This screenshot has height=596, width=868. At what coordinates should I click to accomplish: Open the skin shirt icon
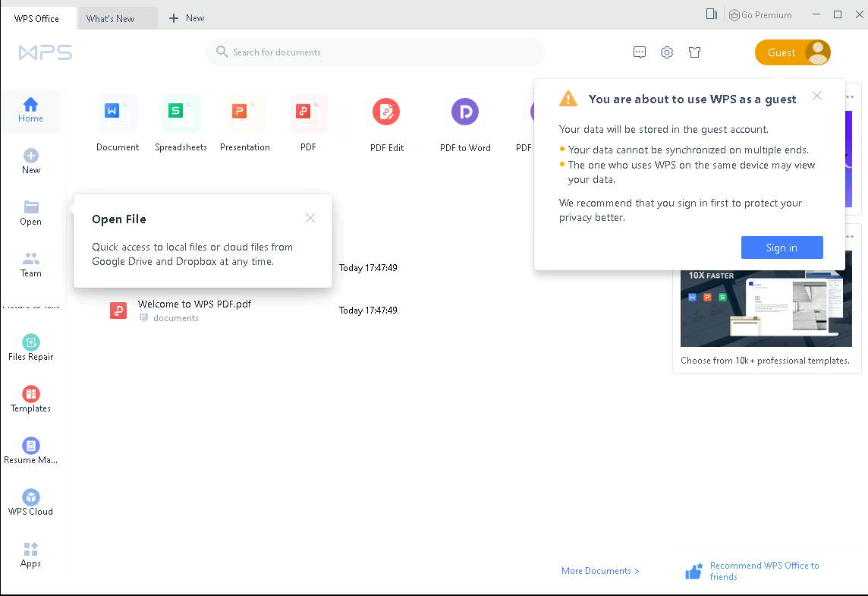694,52
